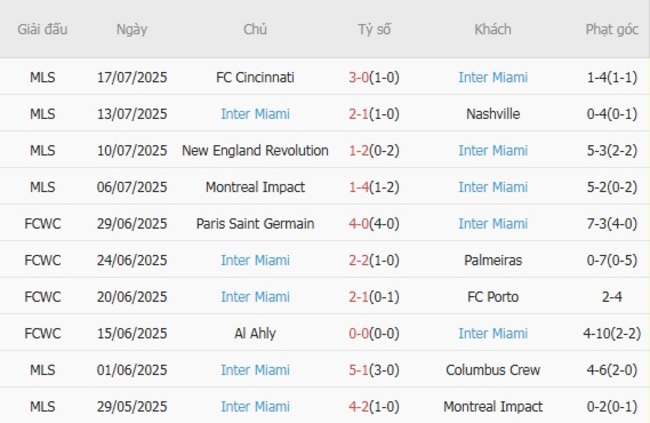Open Paris Saint Germain team page

point(255,223)
